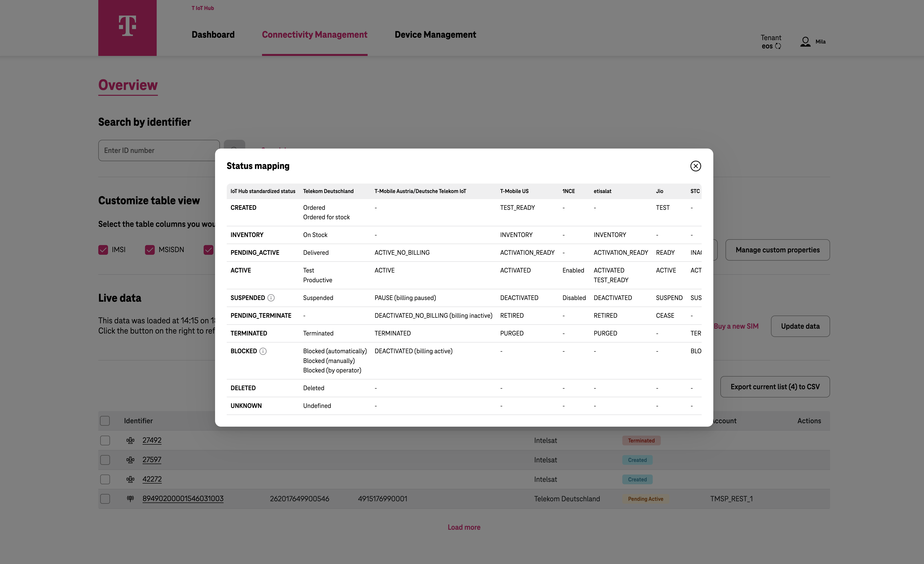The width and height of the screenshot is (924, 564).
Task: Click the MSISDN value 4915176990001
Action: 382,499
